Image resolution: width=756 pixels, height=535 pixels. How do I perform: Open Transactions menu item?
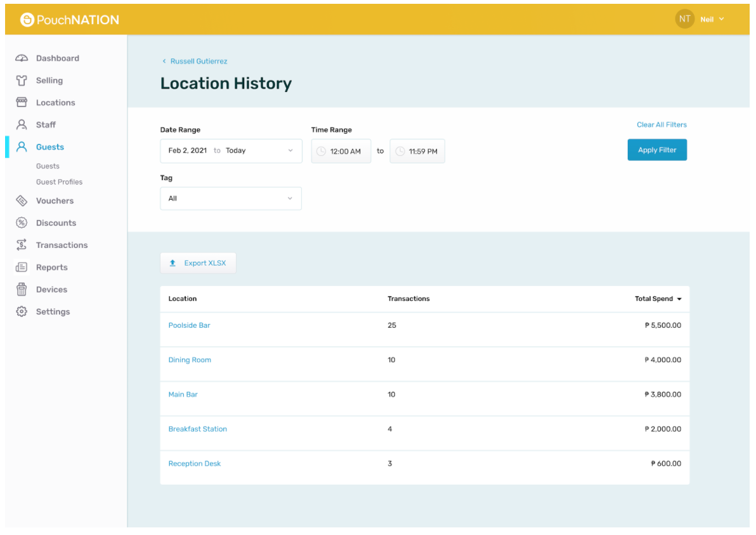62,245
